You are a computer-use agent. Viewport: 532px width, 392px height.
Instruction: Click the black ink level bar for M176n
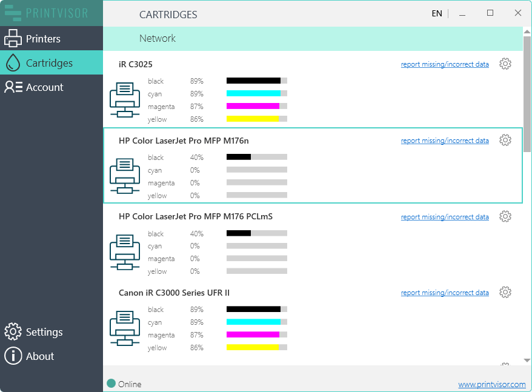click(256, 156)
